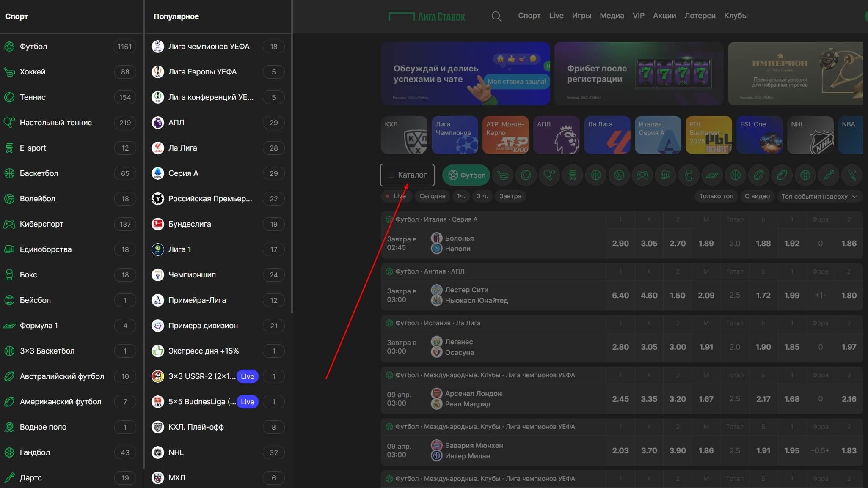Image resolution: width=868 pixels, height=488 pixels.
Task: Select the fist martial arts icon in filter row
Action: pos(666,175)
